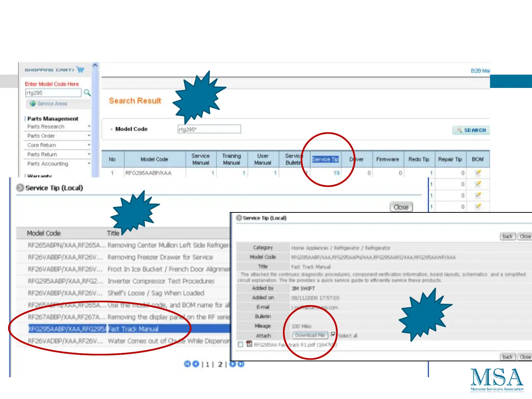Image resolution: width=532 pixels, height=399 pixels.
Task: Expand the Parts Accounting dropdown
Action: (89, 163)
